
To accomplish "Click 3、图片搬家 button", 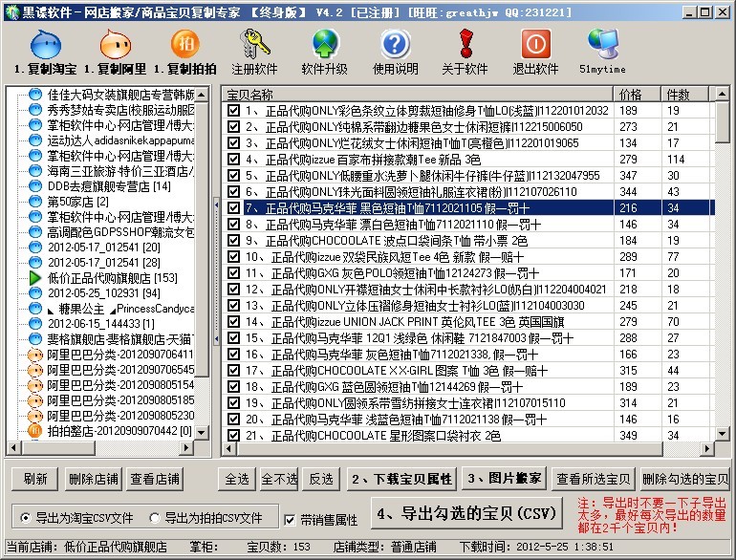I will (x=505, y=479).
